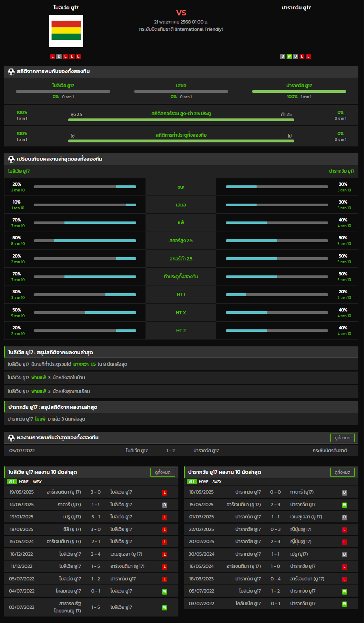This screenshot has width=364, height=623.
Task: Click Bolivia's 70% แพ้ comparison bar
Action: click(85, 223)
